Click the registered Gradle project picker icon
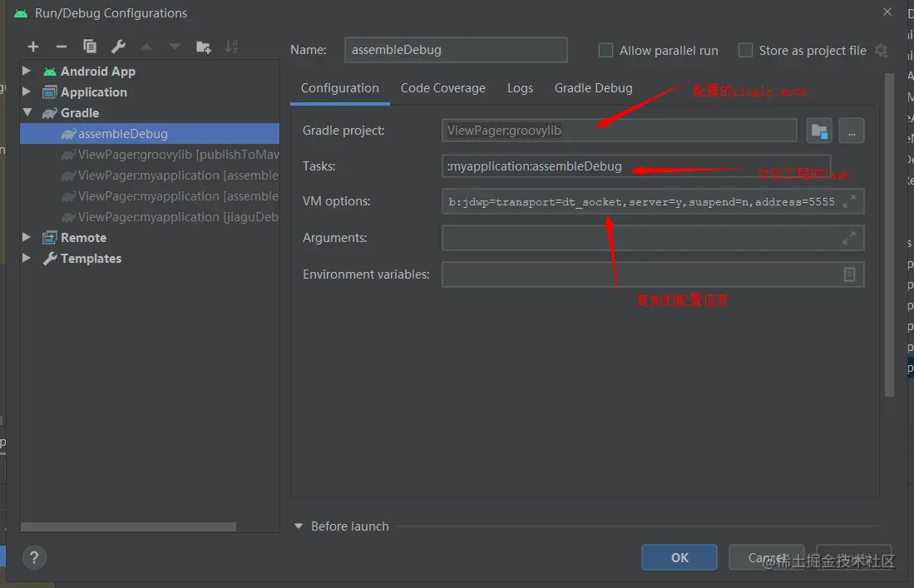Screen dimensions: 914x588 coord(820,131)
